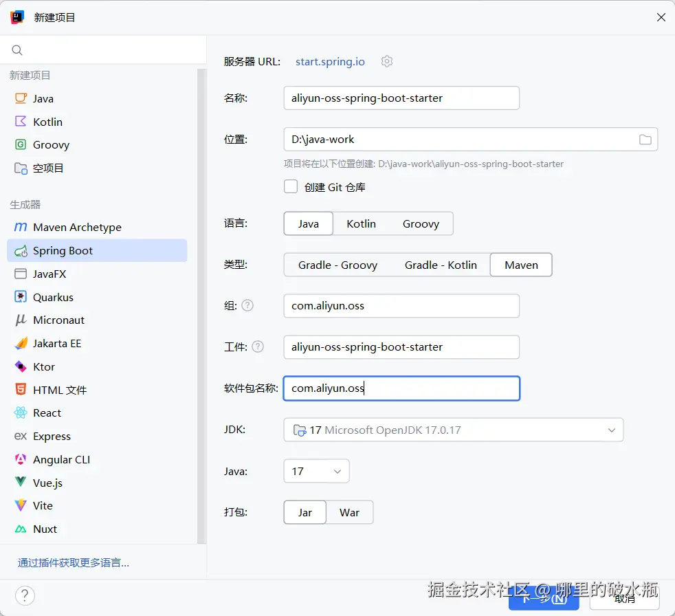The width and height of the screenshot is (675, 616).
Task: Click the empty project folder icon
Action: click(21, 168)
